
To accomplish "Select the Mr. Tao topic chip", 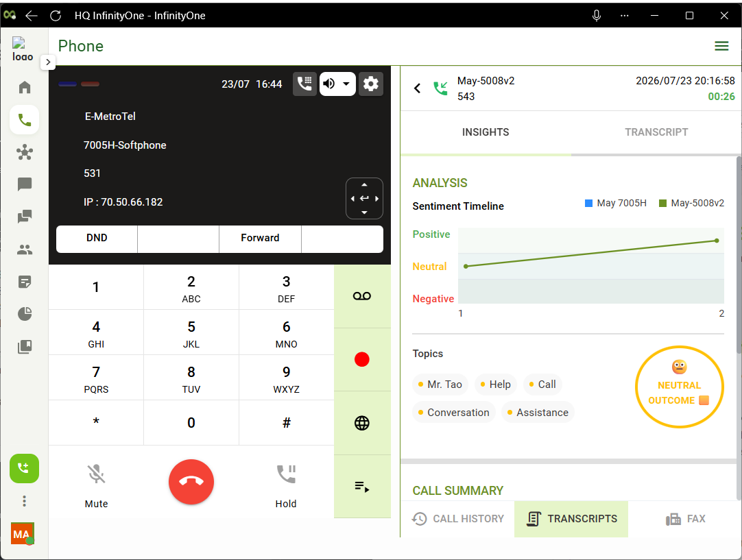I will tap(440, 385).
